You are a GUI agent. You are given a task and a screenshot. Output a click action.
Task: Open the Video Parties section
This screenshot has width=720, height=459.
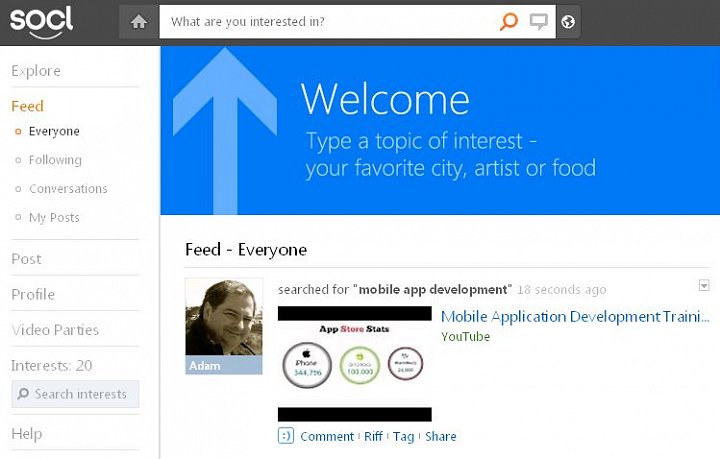[55, 330]
